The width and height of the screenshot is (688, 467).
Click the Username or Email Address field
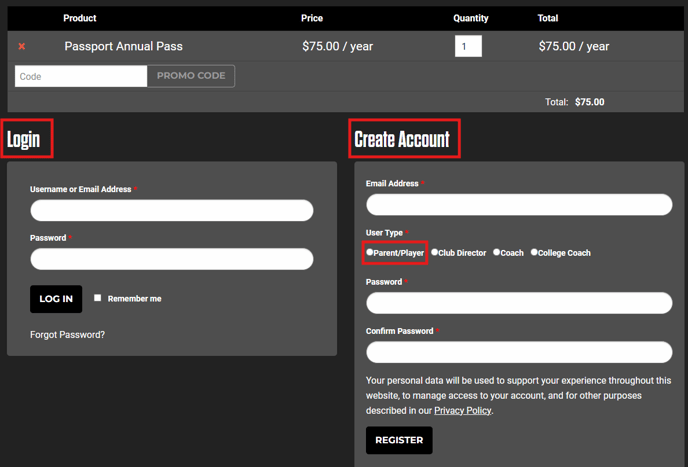click(172, 210)
